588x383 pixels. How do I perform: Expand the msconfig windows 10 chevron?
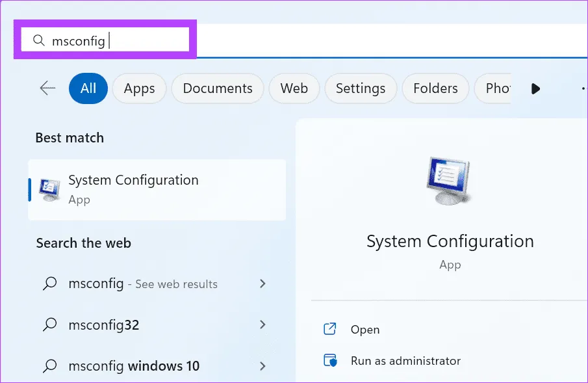click(x=262, y=366)
